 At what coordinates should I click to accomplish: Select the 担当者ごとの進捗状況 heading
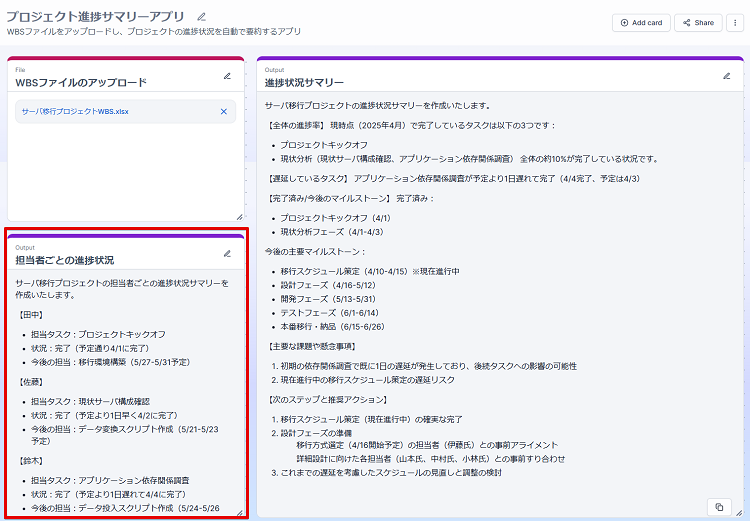point(65,260)
